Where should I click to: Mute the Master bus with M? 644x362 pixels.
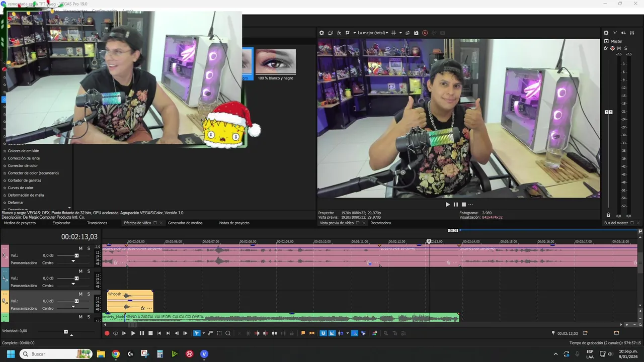(x=619, y=48)
